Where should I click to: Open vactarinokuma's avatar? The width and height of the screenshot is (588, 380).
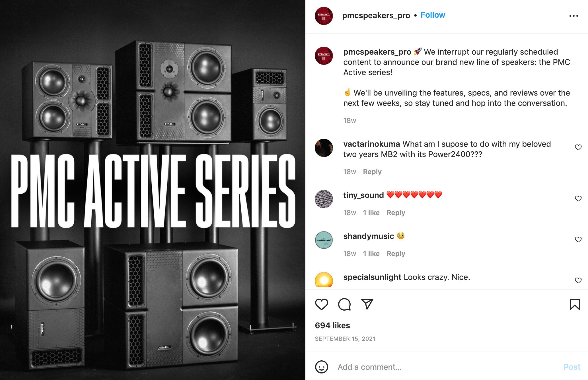tap(324, 148)
